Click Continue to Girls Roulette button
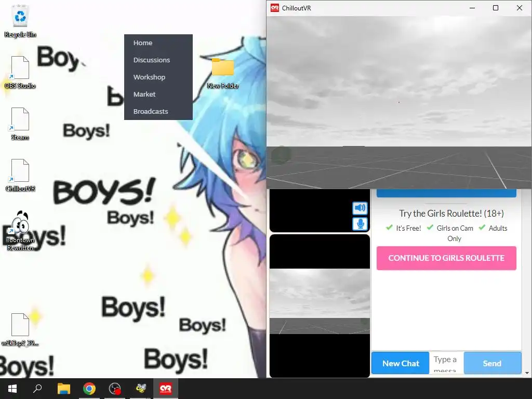This screenshot has height=399, width=532. (446, 258)
